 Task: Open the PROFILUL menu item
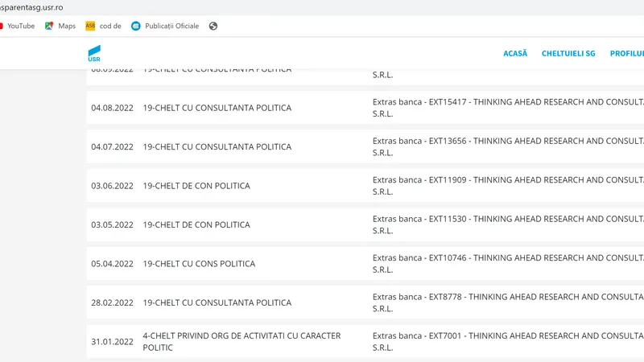tap(627, 53)
